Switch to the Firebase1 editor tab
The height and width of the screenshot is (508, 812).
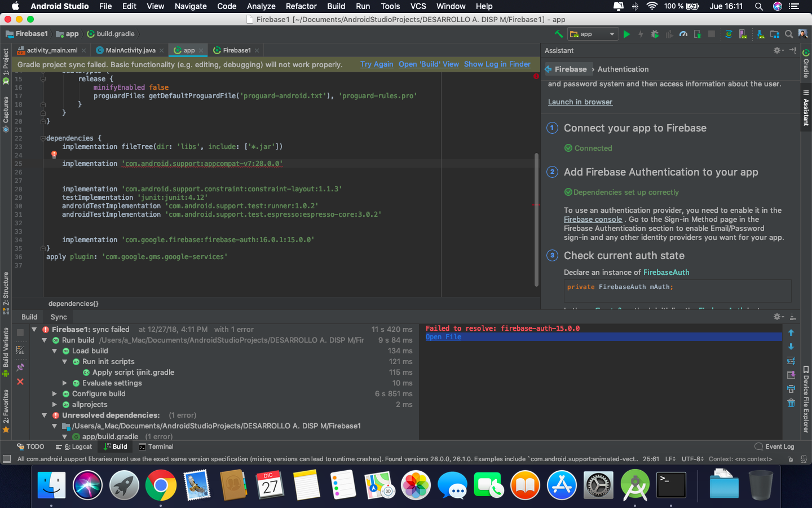point(236,50)
